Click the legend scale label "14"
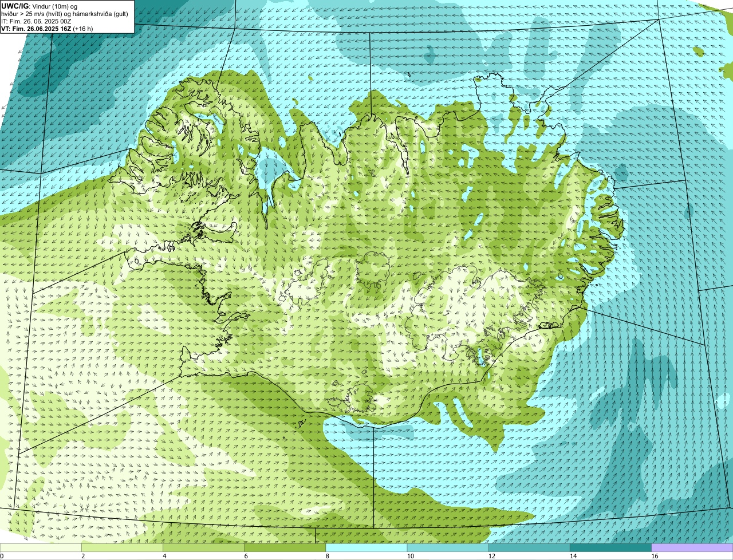733x560 pixels. click(x=573, y=556)
